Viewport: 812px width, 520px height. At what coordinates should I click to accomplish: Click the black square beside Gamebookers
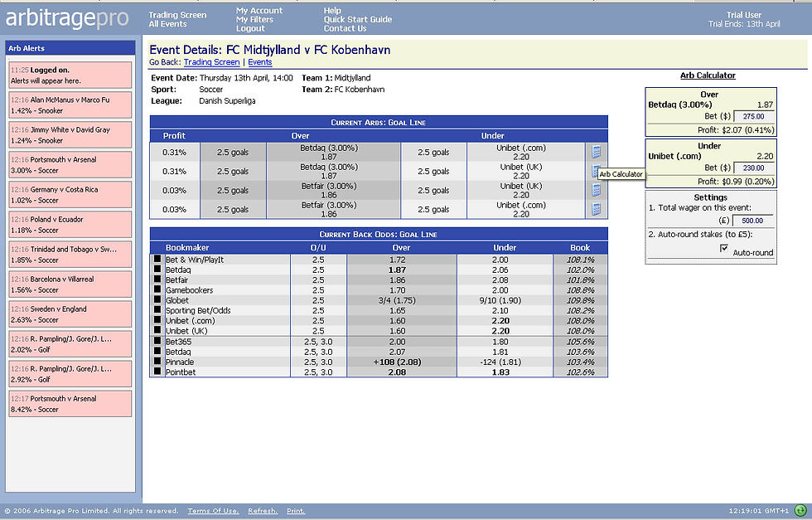pyautogui.click(x=157, y=289)
